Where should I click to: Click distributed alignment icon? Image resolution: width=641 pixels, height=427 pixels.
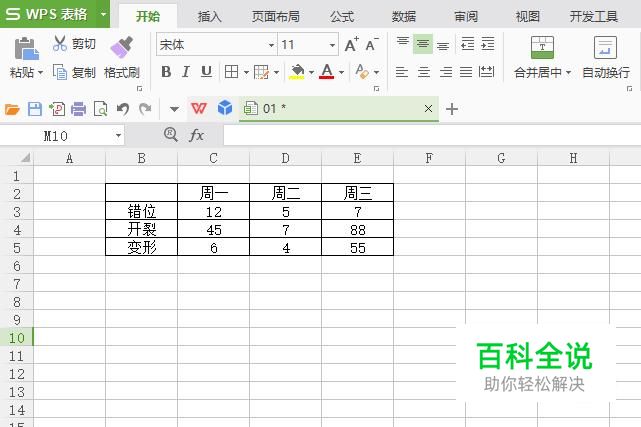[486, 72]
